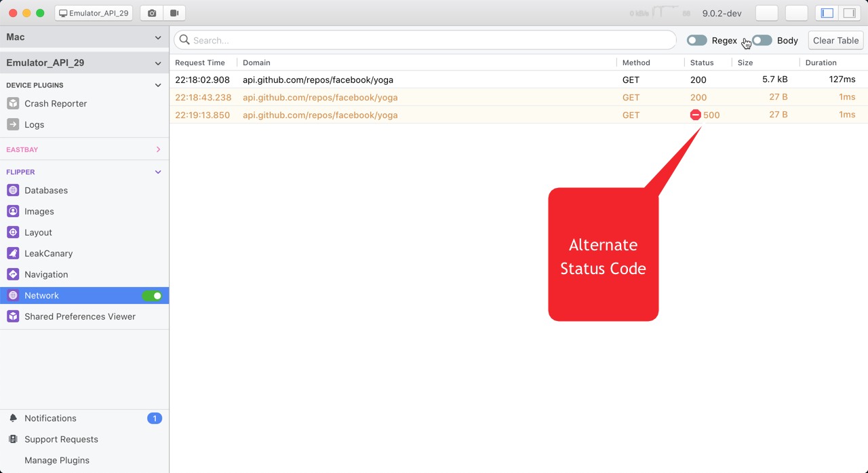Open the Databases plugin
This screenshot has height=473, width=868.
point(84,191)
